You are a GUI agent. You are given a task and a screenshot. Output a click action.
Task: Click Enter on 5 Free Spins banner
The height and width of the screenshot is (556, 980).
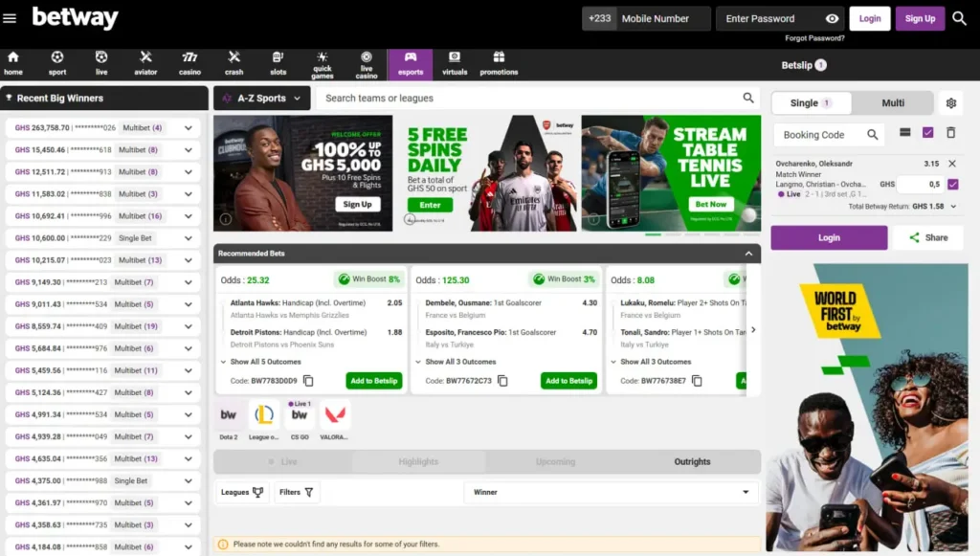click(430, 205)
